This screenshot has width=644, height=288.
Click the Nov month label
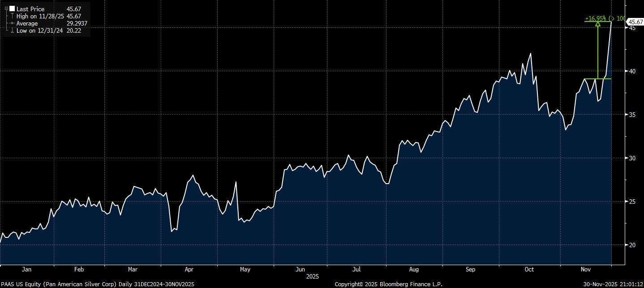(585, 270)
